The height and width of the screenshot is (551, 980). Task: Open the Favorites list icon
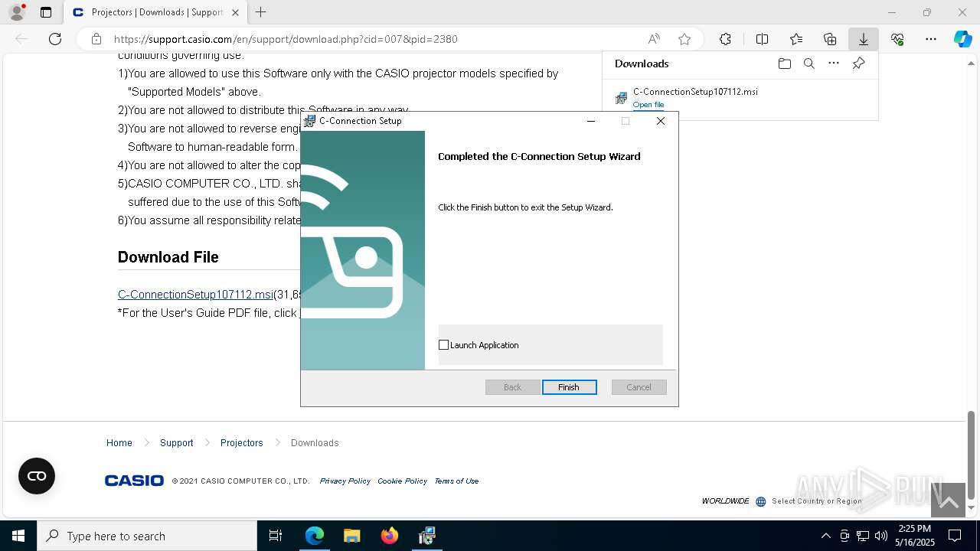point(796,39)
